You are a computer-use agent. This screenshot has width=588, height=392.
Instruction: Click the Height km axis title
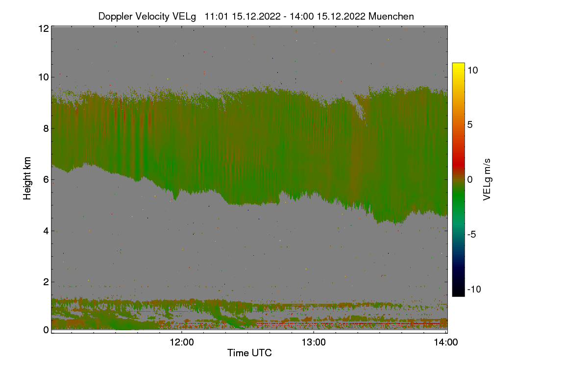coord(27,178)
